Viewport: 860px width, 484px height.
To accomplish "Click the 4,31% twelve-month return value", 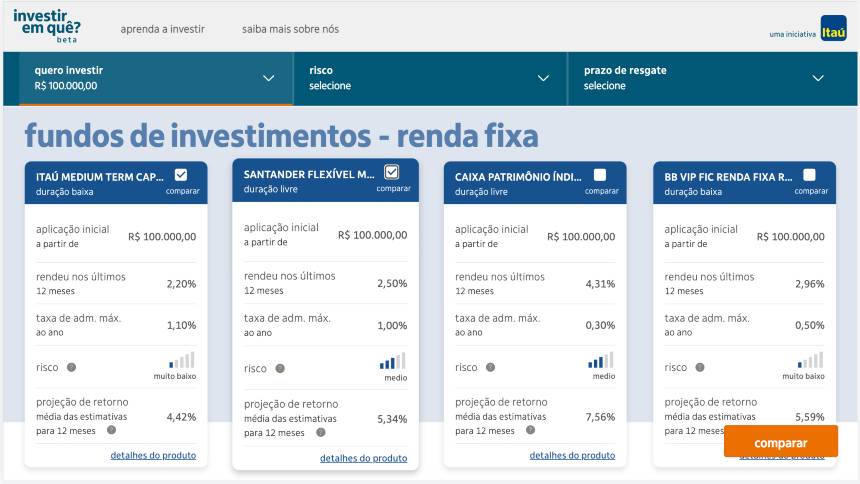I will pyautogui.click(x=600, y=284).
